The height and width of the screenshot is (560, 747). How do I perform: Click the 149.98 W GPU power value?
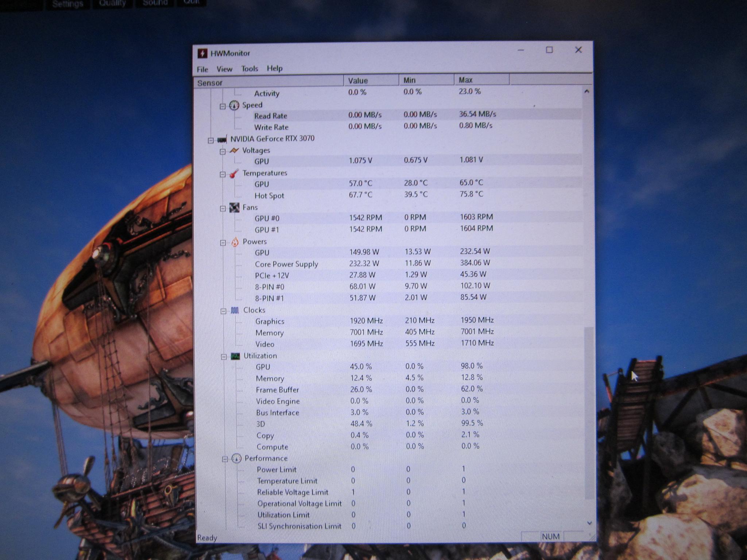coord(364,252)
